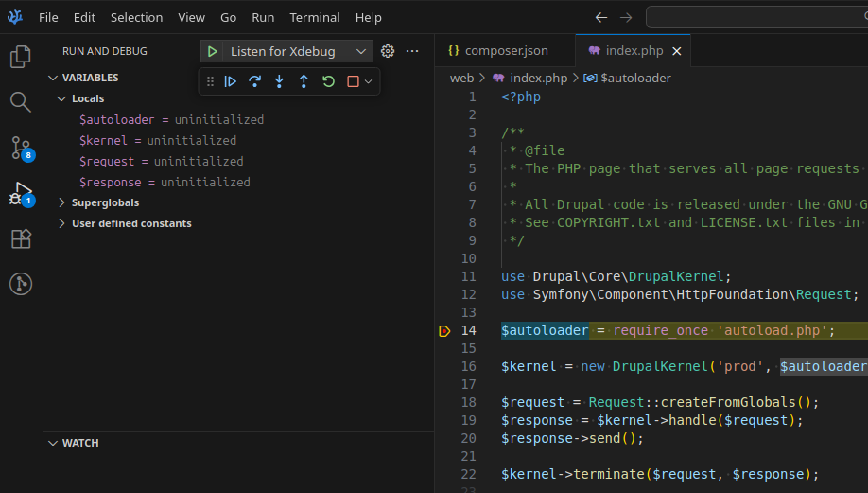Click Step Into debug button
The height and width of the screenshot is (493, 868).
(279, 81)
